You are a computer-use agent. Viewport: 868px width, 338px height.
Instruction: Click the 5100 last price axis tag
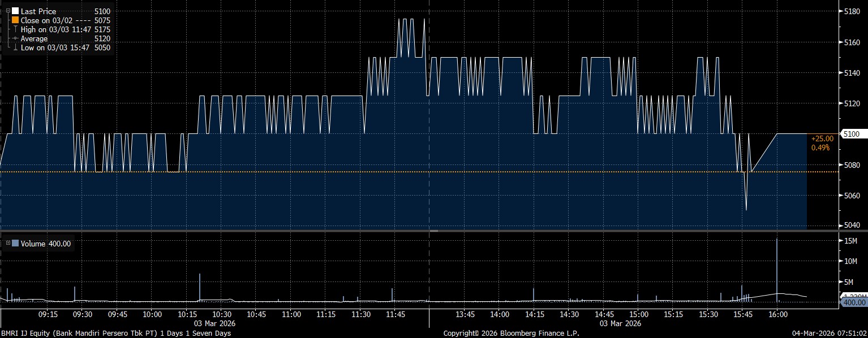tap(851, 134)
